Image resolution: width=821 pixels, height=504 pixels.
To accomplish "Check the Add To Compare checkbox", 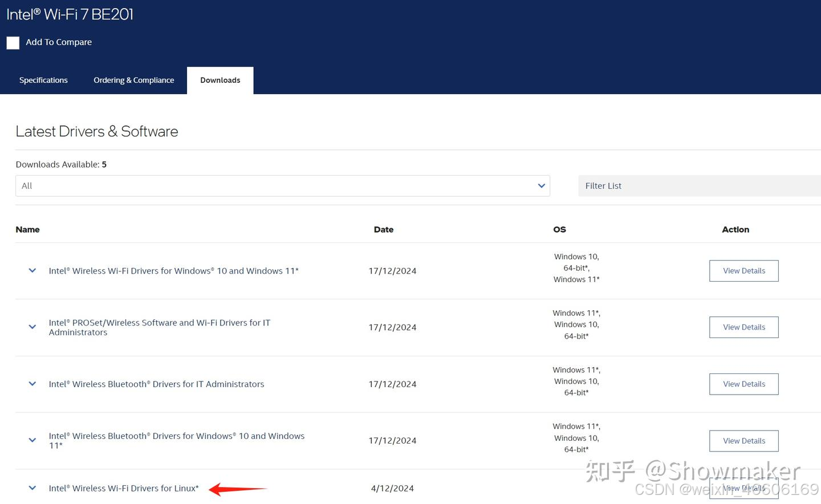I will point(13,42).
